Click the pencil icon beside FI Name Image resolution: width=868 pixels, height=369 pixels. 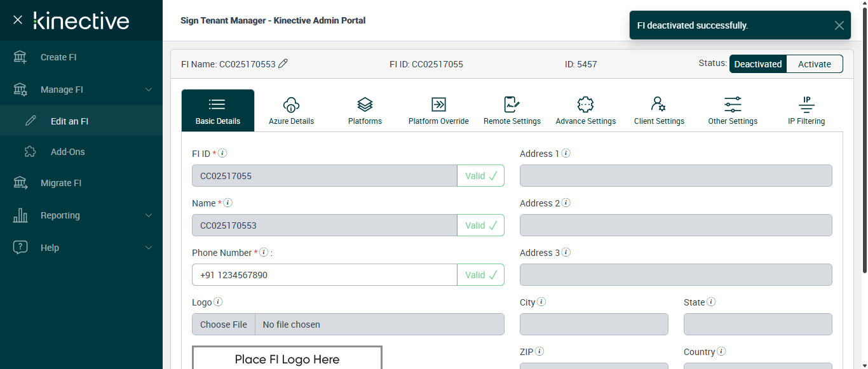click(283, 64)
